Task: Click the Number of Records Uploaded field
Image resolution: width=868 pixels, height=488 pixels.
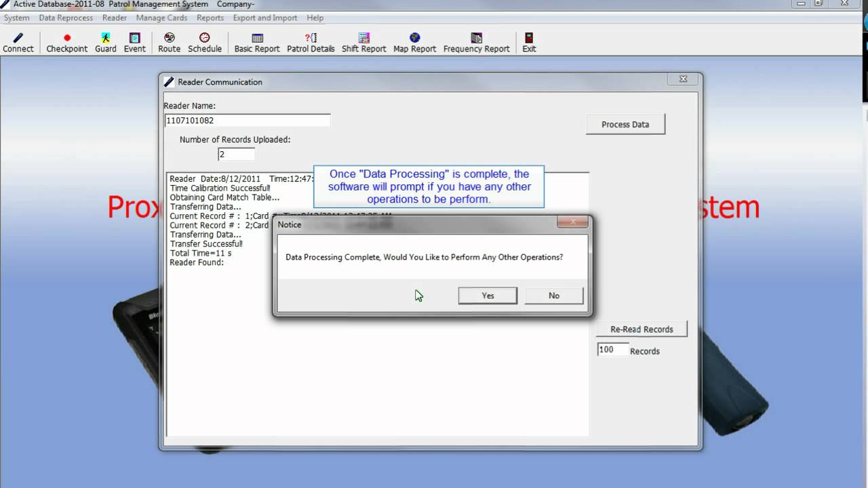Action: pos(236,155)
